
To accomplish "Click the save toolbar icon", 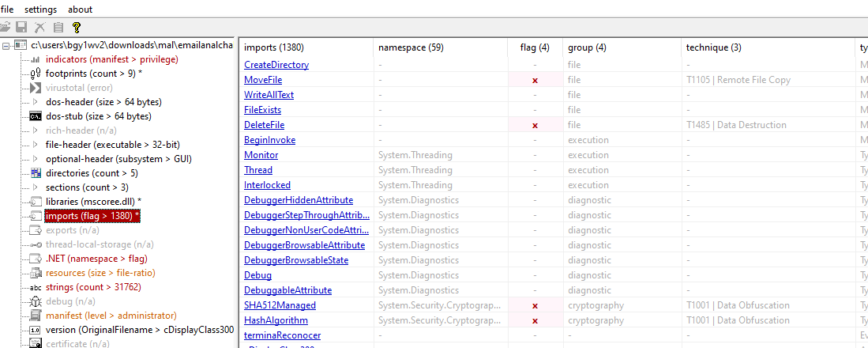I will coord(22,28).
